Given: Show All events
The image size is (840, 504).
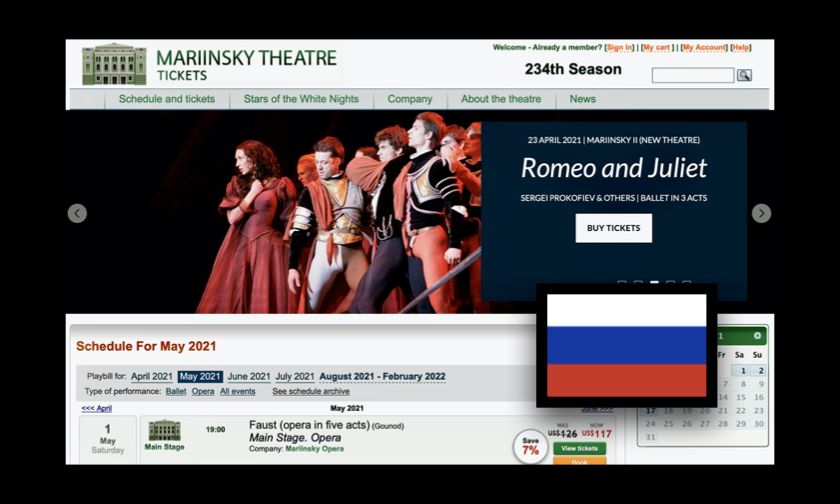Looking at the screenshot, I should pyautogui.click(x=238, y=392).
